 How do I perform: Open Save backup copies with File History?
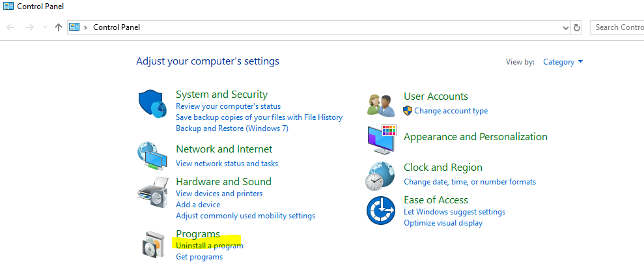(259, 117)
